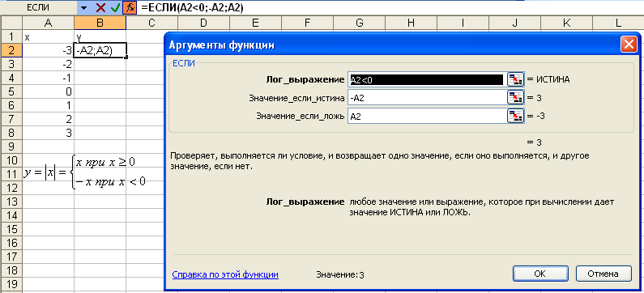Click cell A1 containing x
The height and width of the screenshot is (293, 644).
48,37
